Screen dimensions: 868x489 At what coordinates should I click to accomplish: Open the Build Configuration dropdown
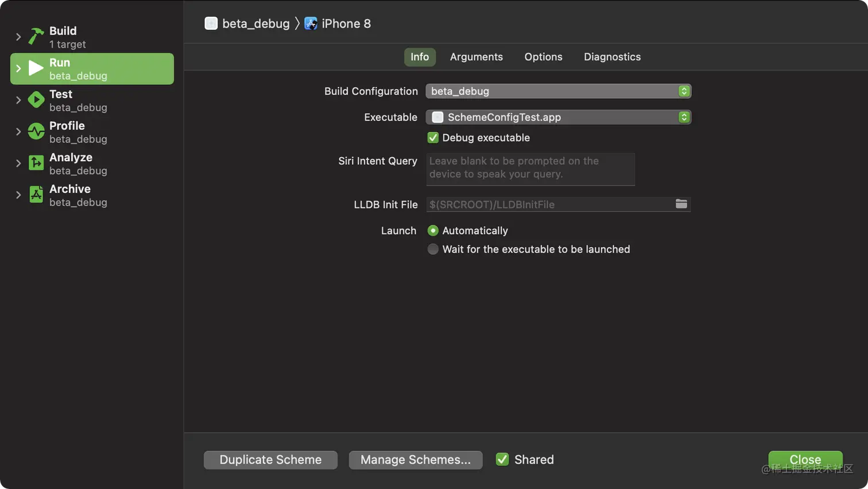click(558, 91)
